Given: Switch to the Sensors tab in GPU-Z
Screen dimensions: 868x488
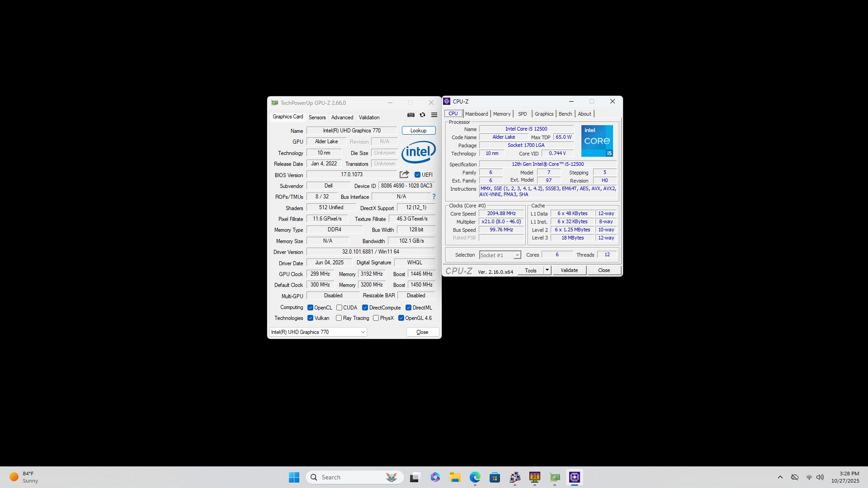Looking at the screenshot, I should [x=317, y=117].
